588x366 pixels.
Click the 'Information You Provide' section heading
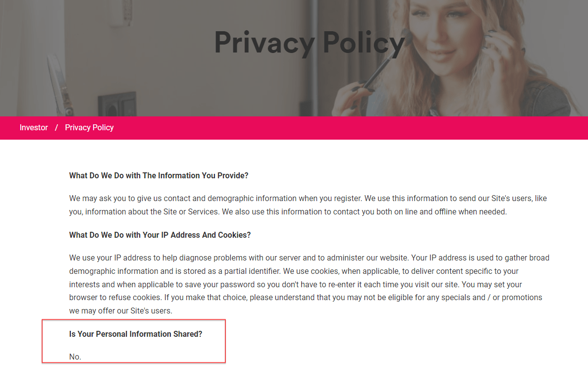[x=159, y=175]
